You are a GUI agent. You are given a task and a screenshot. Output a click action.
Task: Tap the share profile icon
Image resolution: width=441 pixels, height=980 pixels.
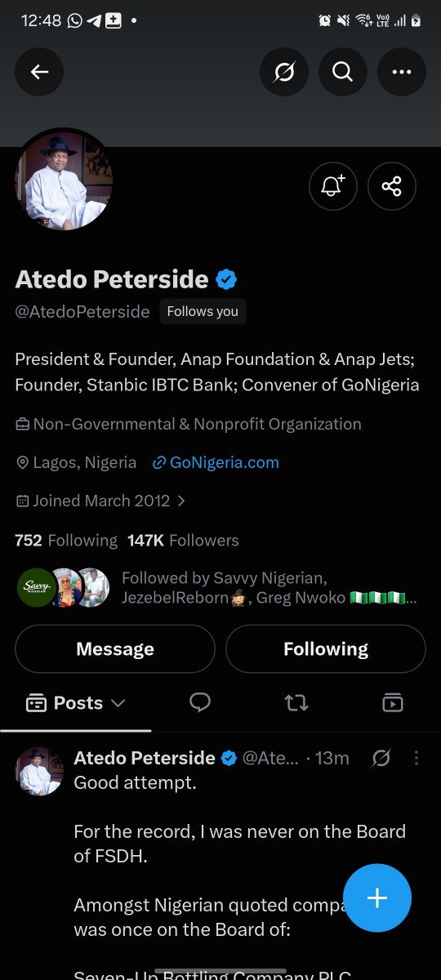(392, 186)
